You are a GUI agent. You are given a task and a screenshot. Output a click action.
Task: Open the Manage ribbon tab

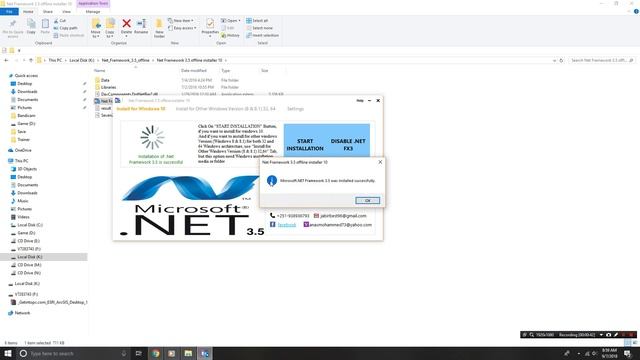93,12
